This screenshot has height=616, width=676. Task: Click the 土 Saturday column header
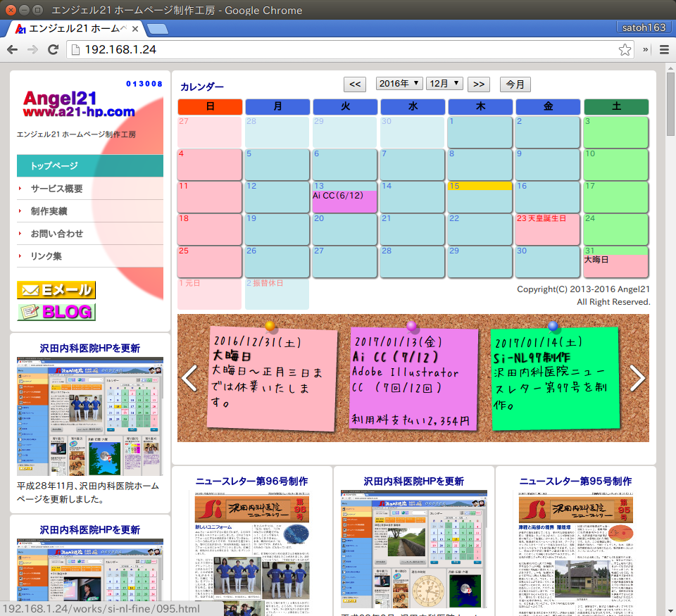pyautogui.click(x=617, y=106)
